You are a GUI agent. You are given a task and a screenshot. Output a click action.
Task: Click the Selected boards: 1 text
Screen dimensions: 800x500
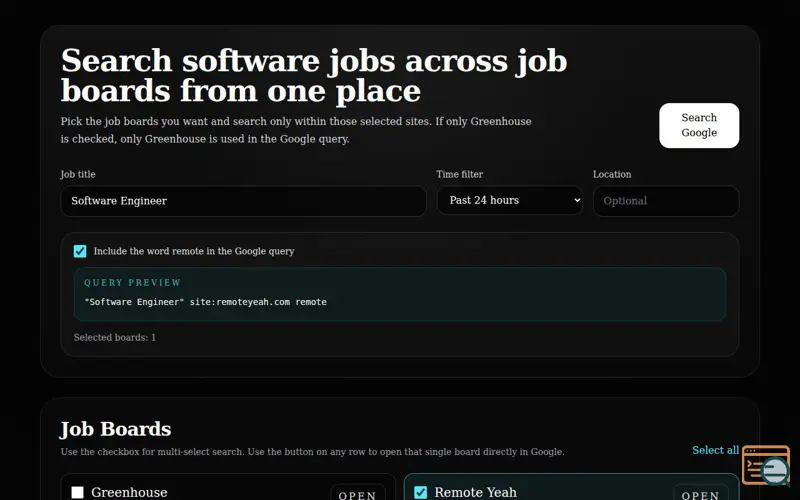coord(115,337)
